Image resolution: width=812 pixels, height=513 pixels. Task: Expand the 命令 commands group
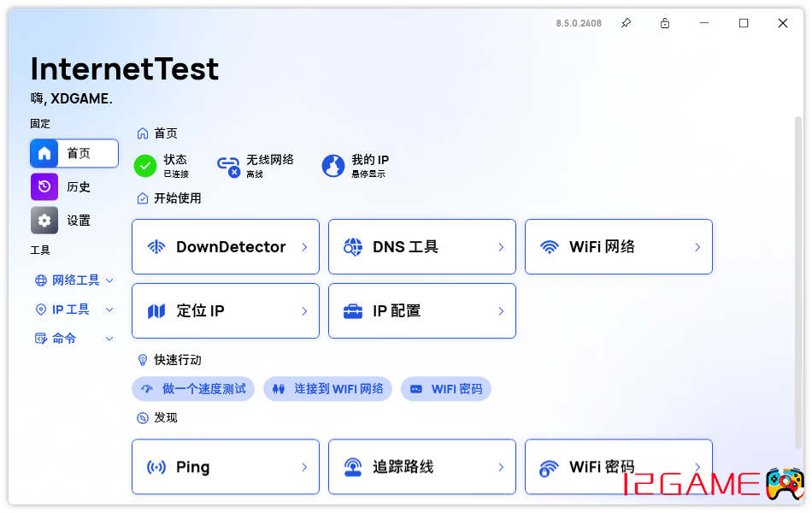[x=74, y=339]
